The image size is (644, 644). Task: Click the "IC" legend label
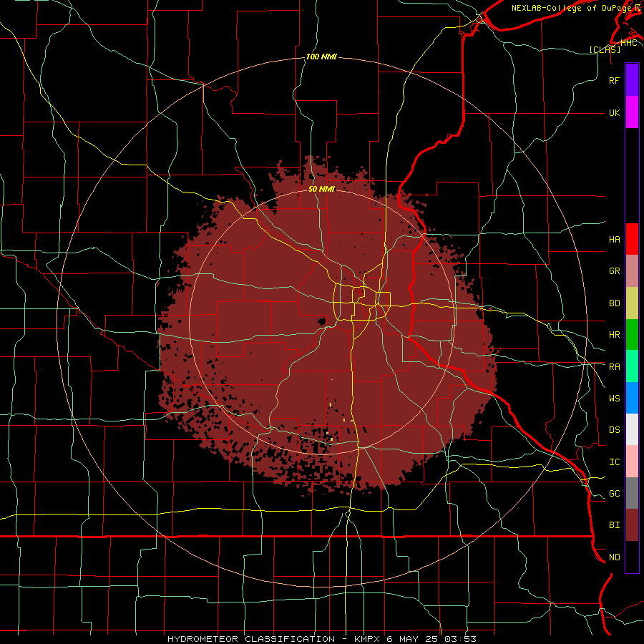[614, 462]
